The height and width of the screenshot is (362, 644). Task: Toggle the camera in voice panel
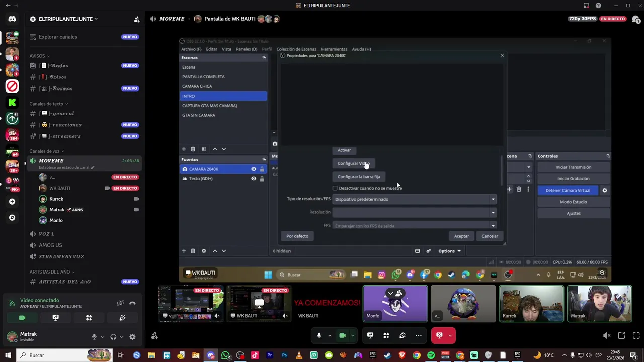coord(22,318)
